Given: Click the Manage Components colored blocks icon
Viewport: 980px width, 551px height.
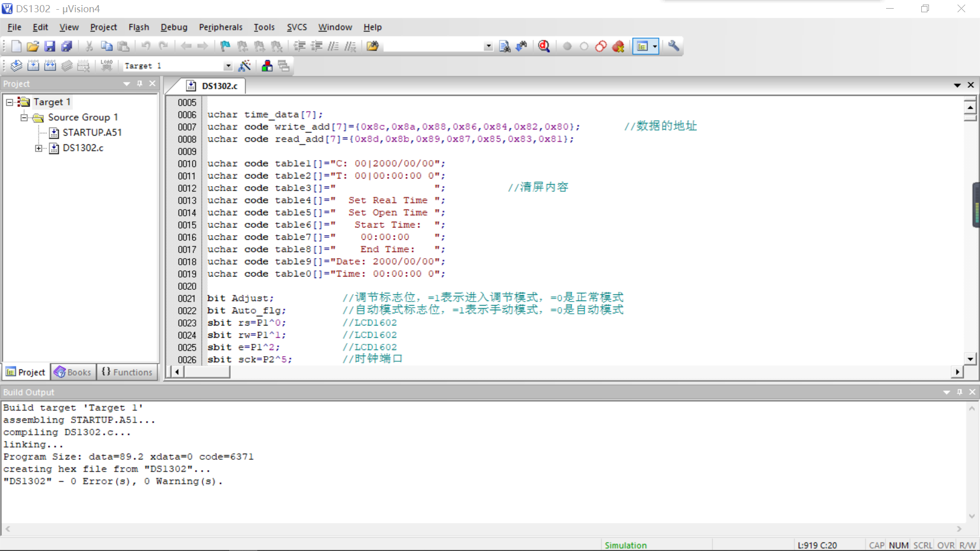Looking at the screenshot, I should click(267, 66).
